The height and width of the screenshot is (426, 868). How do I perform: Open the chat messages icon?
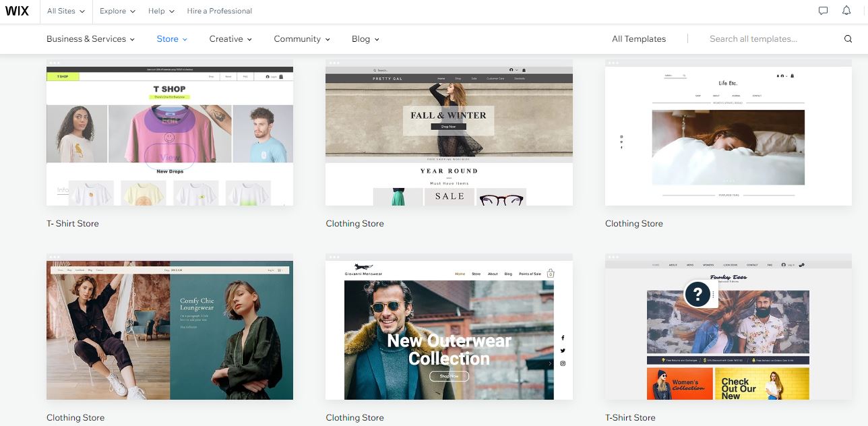(823, 11)
